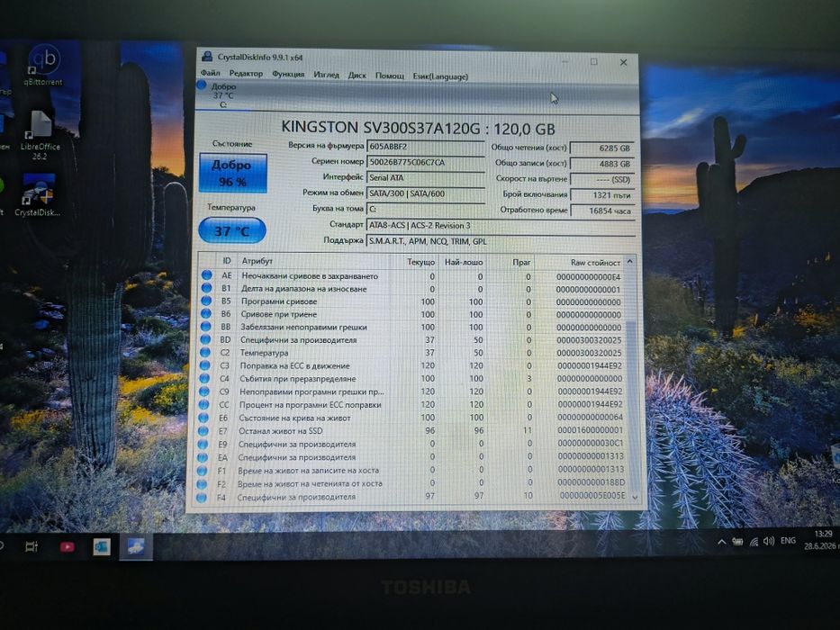Click the KINGSTON SV300S37A120G drive title
Viewport: 840px width, 630px height.
tap(418, 128)
